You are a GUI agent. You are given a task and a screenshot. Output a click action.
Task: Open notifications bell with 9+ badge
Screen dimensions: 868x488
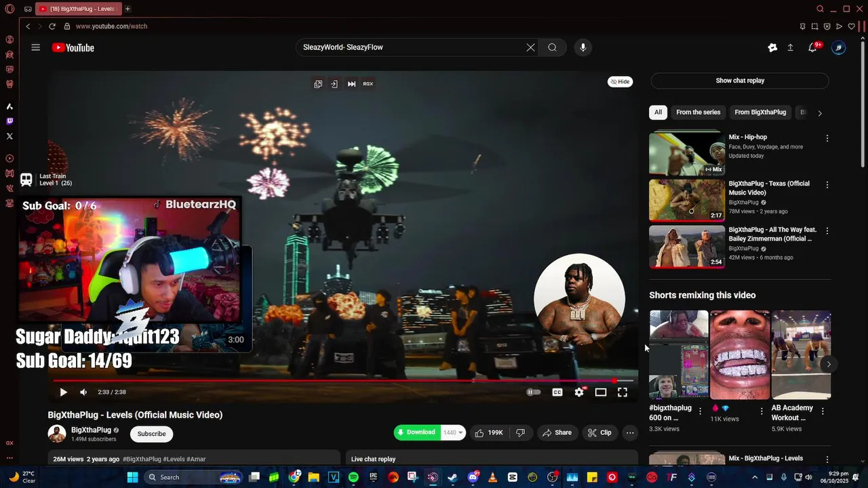coord(813,47)
